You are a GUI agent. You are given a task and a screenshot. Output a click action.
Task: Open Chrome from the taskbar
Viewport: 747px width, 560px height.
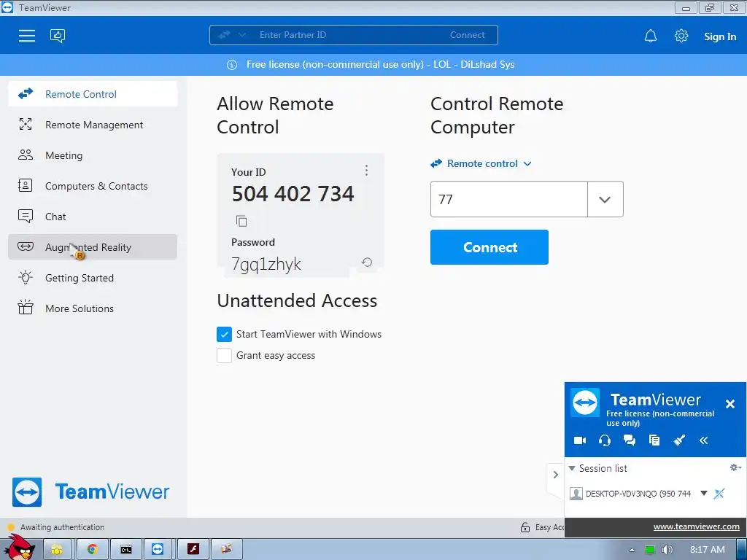pyautogui.click(x=92, y=550)
